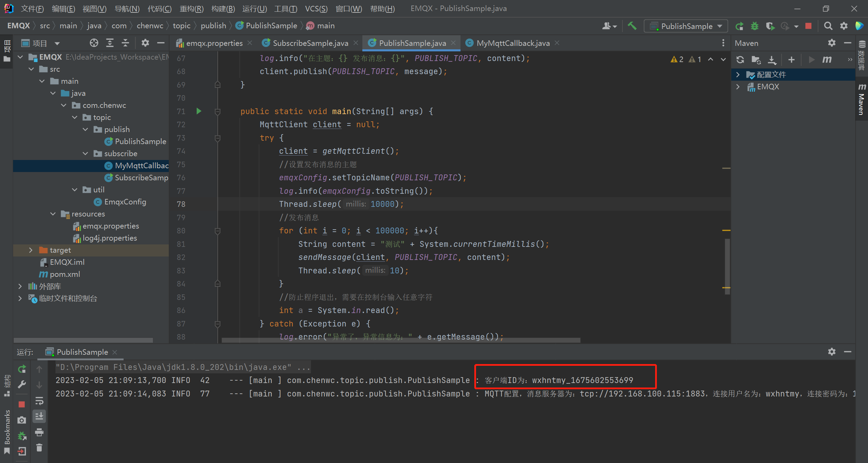Toggle code folding at line 80
Viewport: 868px width, 463px height.
click(217, 231)
